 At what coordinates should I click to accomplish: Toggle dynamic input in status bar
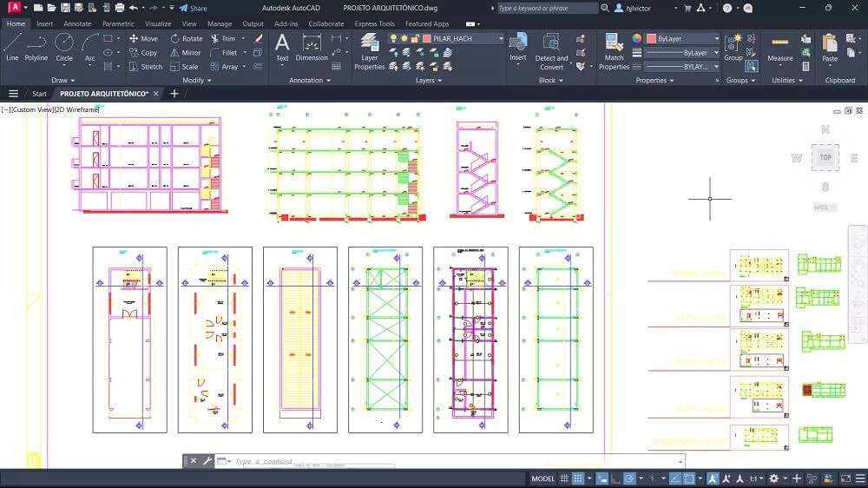(x=602, y=478)
